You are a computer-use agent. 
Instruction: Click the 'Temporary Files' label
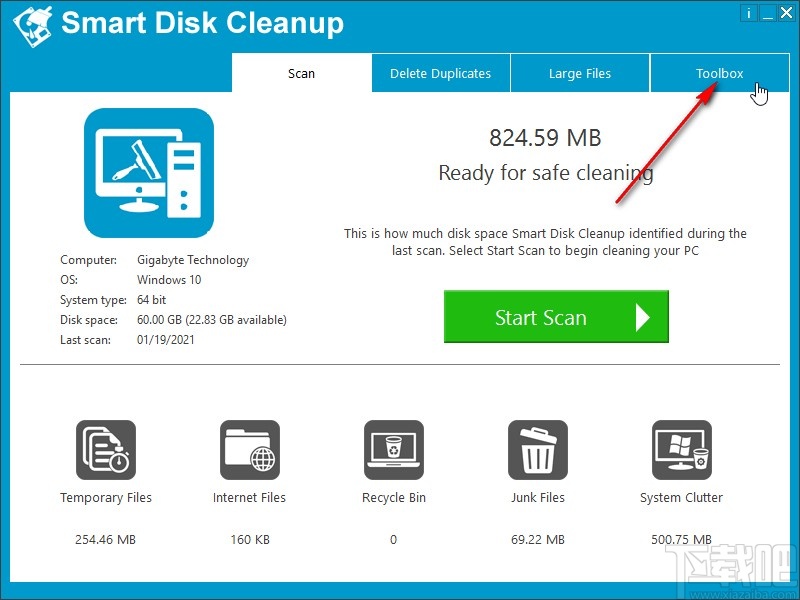(106, 497)
